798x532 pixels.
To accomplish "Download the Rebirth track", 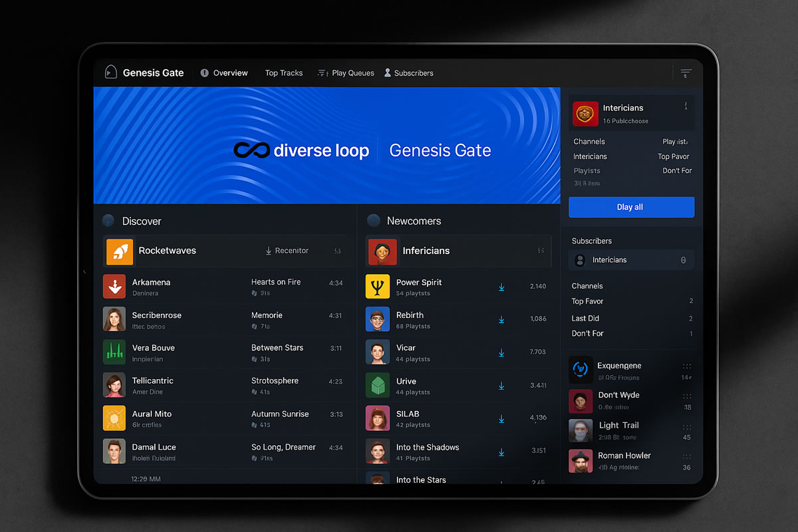I will tap(501, 320).
